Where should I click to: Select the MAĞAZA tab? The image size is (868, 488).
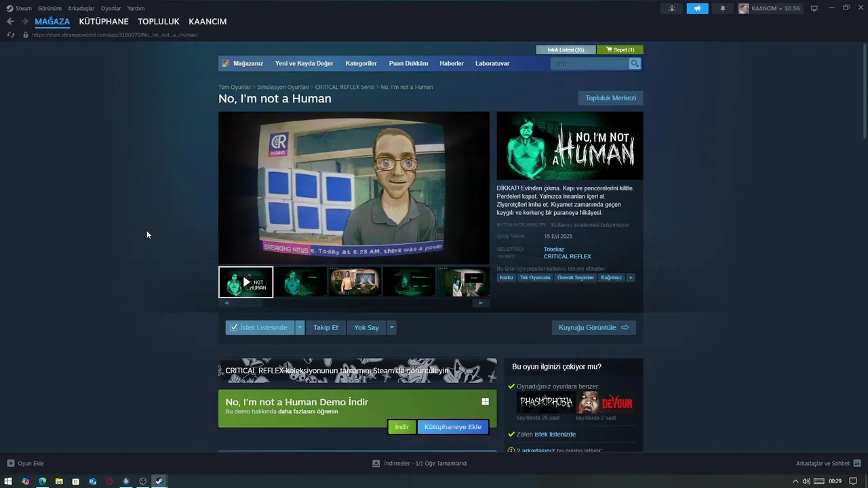(52, 22)
